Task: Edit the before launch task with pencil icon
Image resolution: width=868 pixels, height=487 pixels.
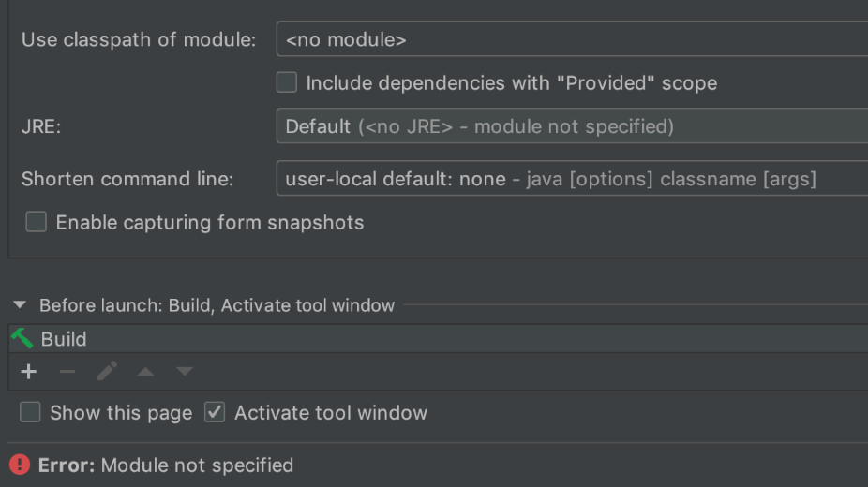Action: point(107,371)
